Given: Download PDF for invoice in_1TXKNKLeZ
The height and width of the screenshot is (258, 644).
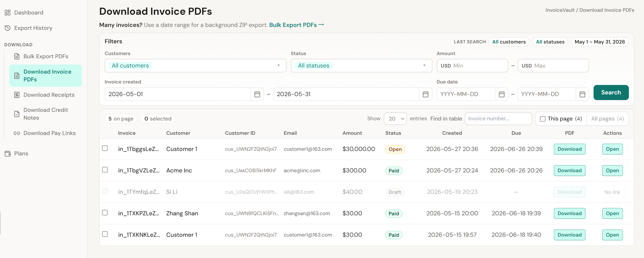Looking at the screenshot, I should coord(569,235).
